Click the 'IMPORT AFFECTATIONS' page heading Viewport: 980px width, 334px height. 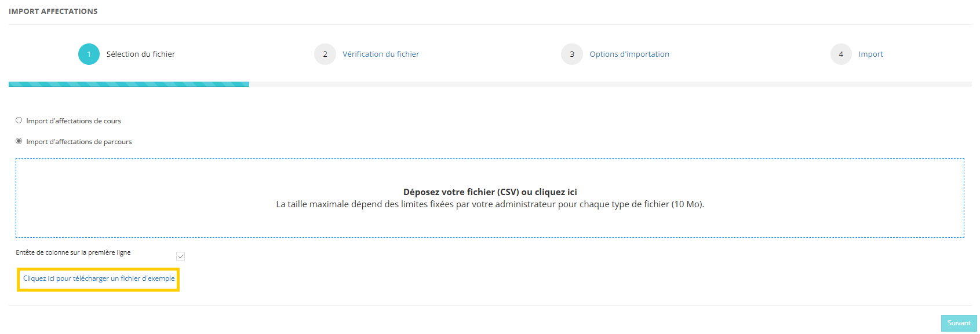coord(53,12)
